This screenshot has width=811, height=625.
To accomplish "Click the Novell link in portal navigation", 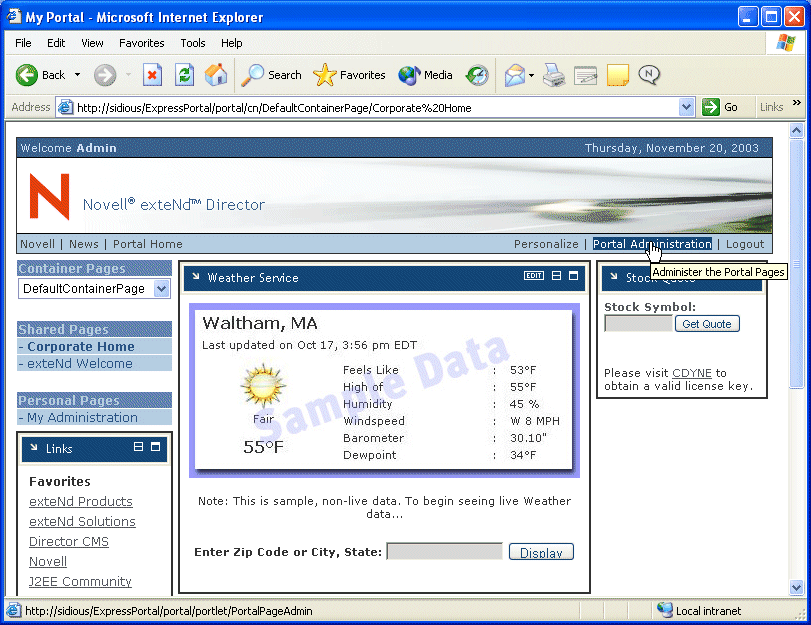I will point(37,244).
